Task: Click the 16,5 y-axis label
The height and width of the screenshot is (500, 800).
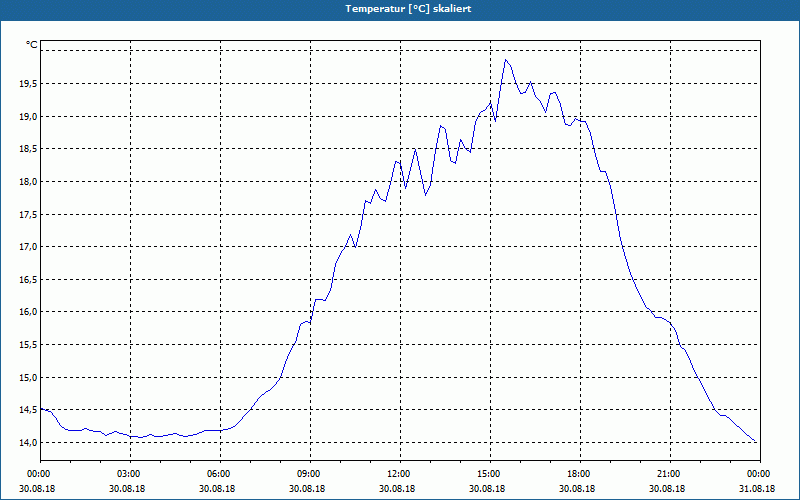Action: coord(29,280)
